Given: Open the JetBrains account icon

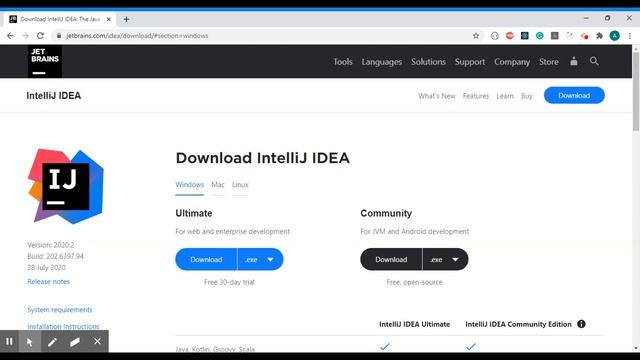Looking at the screenshot, I should tap(574, 61).
